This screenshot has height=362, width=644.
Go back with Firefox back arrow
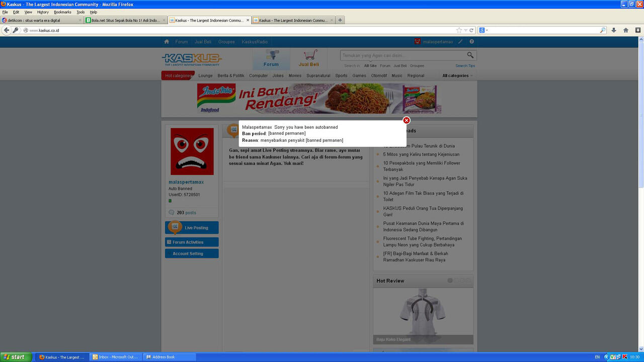[7, 30]
